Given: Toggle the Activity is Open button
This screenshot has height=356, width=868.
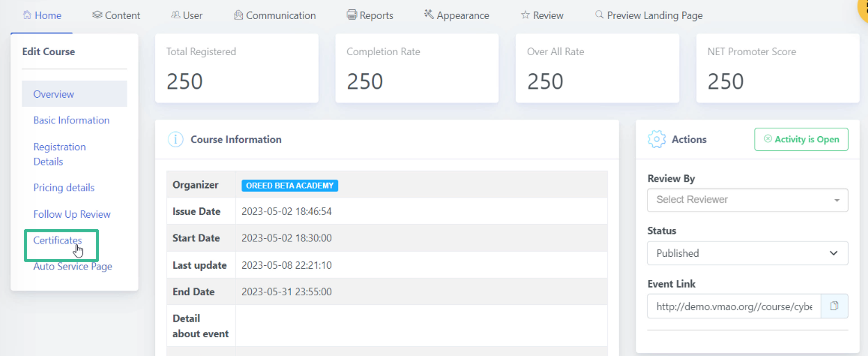Looking at the screenshot, I should 801,139.
